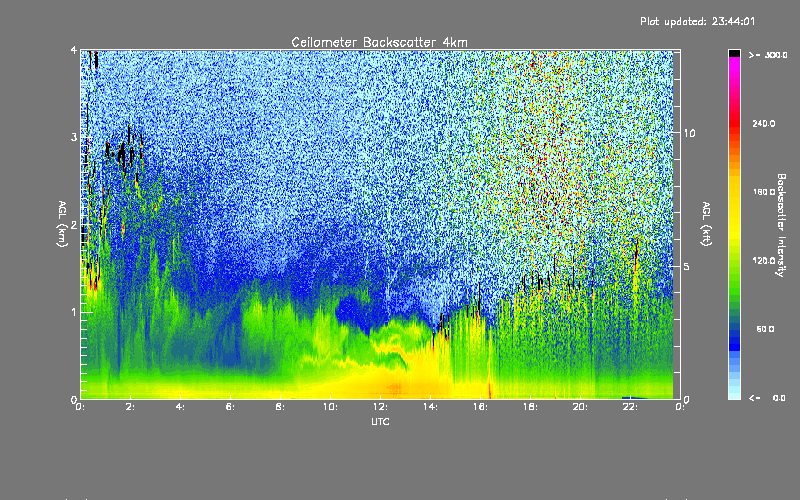800x500 pixels.
Task: Click the '2:' tick on UTC axis
Action: [130, 407]
